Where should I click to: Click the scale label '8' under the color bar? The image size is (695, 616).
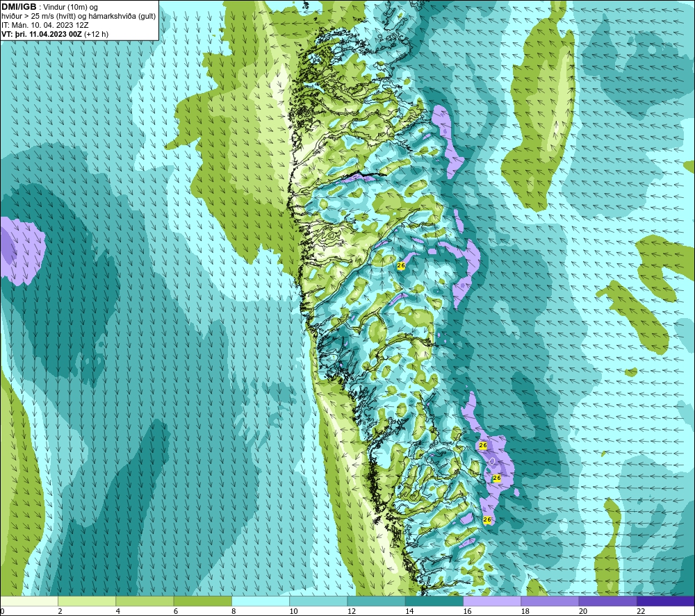point(234,611)
